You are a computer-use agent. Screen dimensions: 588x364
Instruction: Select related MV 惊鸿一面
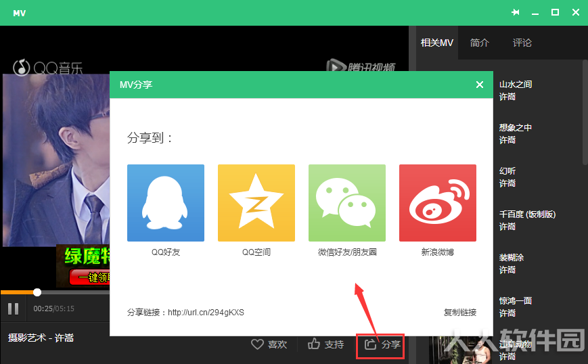point(515,300)
